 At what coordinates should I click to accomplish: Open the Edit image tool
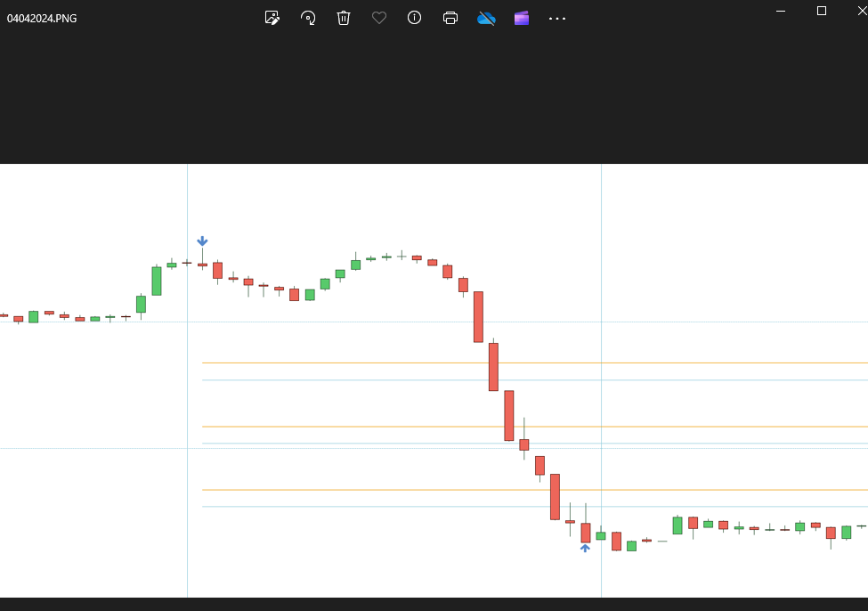(272, 18)
